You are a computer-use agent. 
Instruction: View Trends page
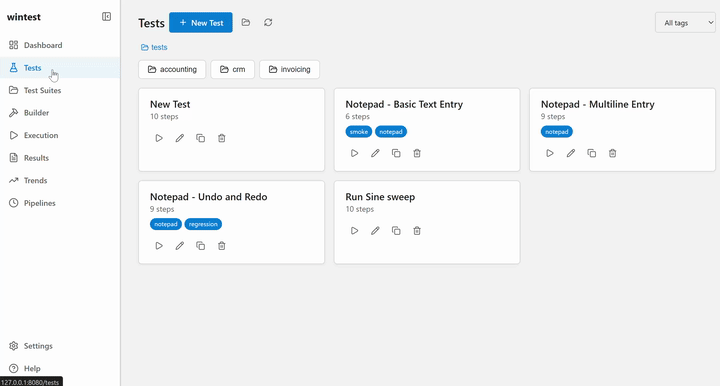click(x=60, y=180)
